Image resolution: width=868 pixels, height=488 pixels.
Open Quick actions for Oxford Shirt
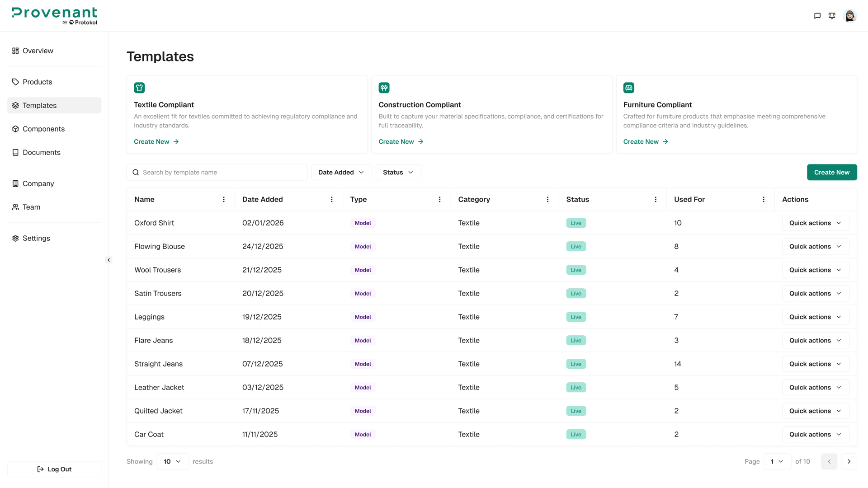(x=815, y=223)
